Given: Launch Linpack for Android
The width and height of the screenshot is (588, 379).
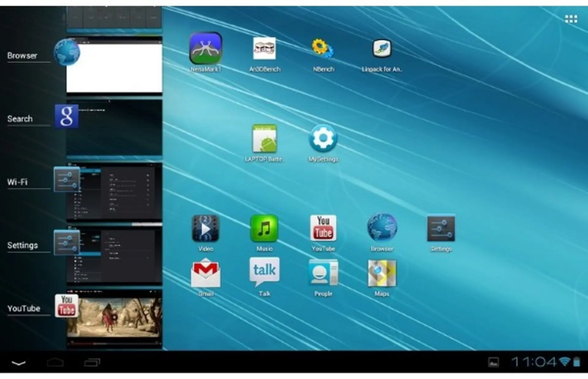Looking at the screenshot, I should 382,48.
